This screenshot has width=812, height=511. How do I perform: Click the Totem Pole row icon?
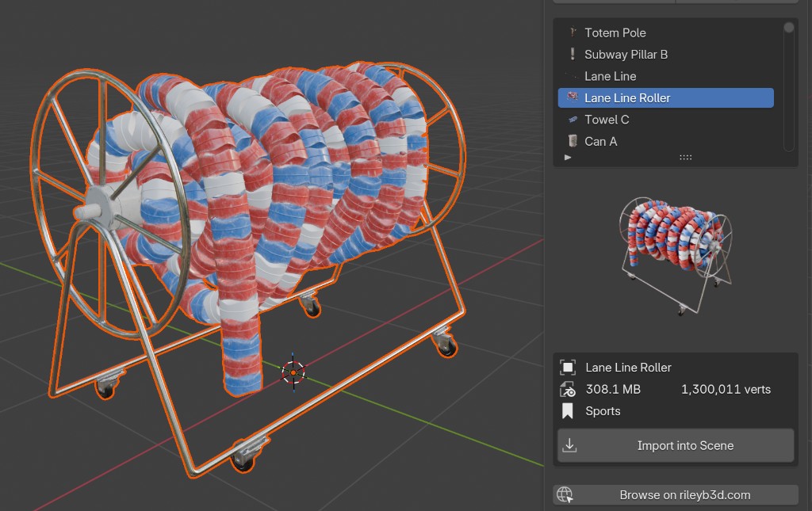[x=573, y=32]
